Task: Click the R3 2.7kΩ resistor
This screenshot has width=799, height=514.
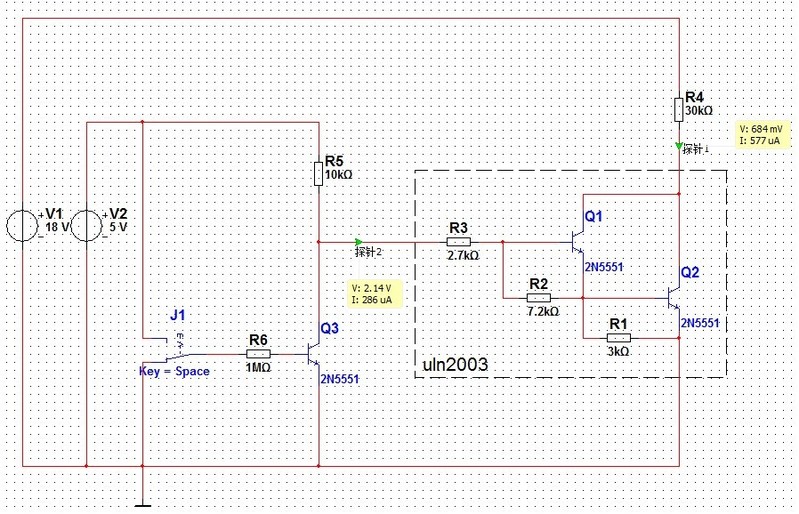Action: (458, 241)
